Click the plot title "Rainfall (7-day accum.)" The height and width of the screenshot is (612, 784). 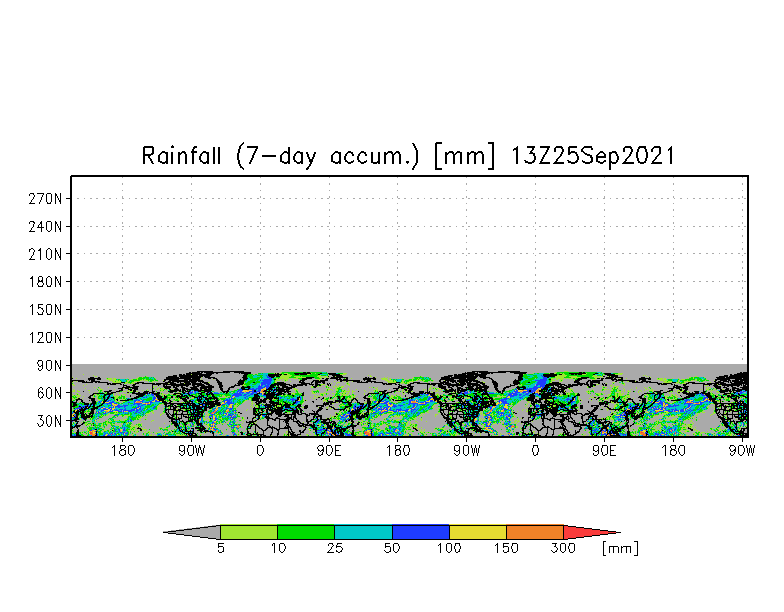280,156
